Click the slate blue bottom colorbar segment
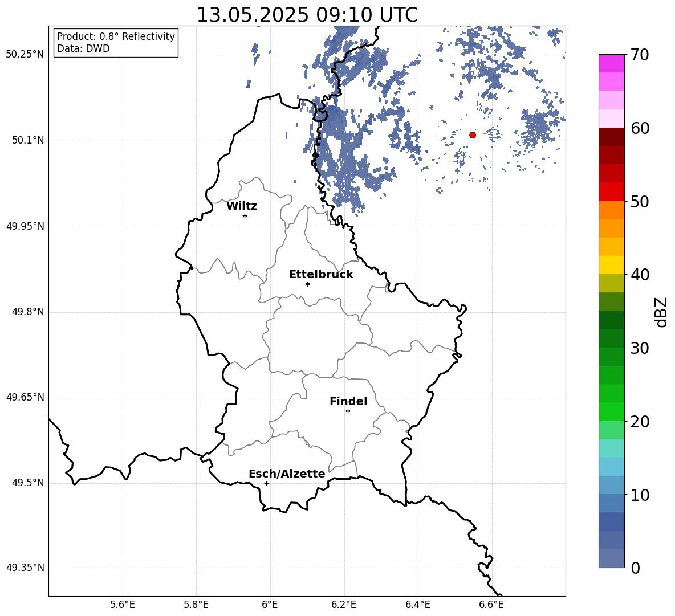Viewport: 675px width, 616px height. click(612, 558)
